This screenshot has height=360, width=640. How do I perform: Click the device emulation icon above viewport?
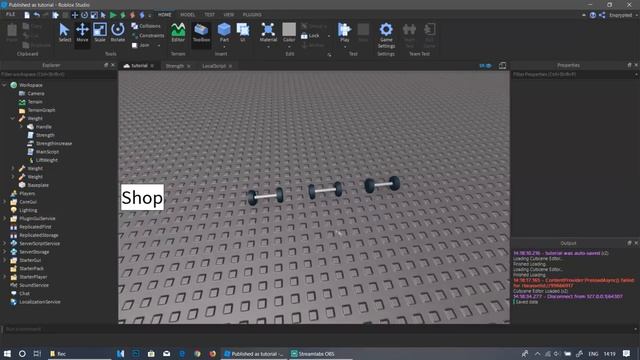[502, 66]
